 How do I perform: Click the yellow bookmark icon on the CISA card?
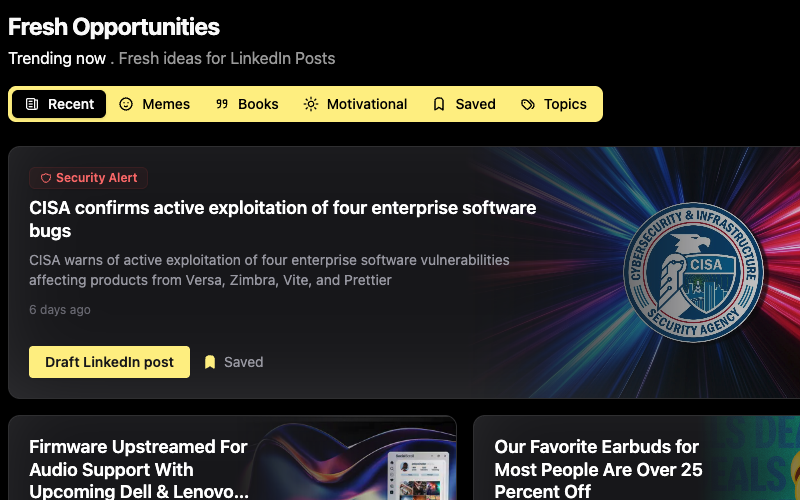pyautogui.click(x=210, y=362)
